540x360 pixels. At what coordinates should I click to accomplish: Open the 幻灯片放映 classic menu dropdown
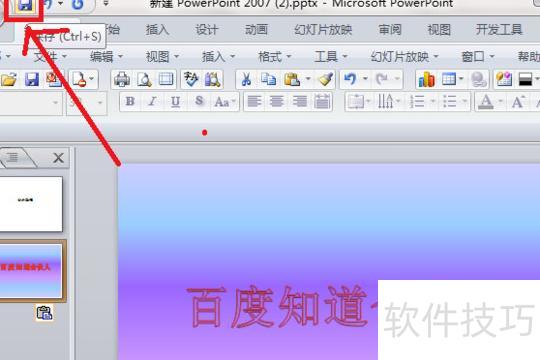coord(404,56)
